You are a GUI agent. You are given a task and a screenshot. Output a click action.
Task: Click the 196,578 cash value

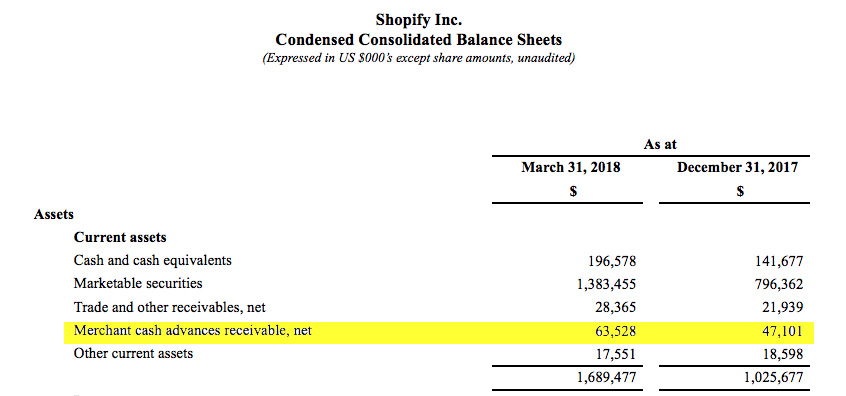612,262
